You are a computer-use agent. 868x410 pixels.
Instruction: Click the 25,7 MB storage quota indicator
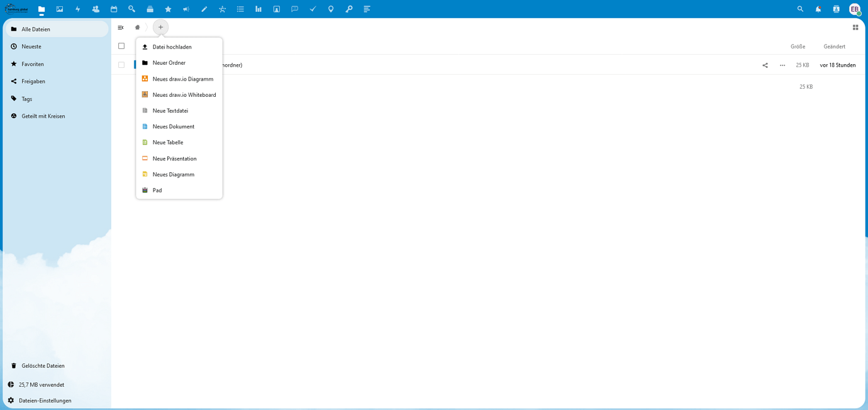tap(42, 384)
